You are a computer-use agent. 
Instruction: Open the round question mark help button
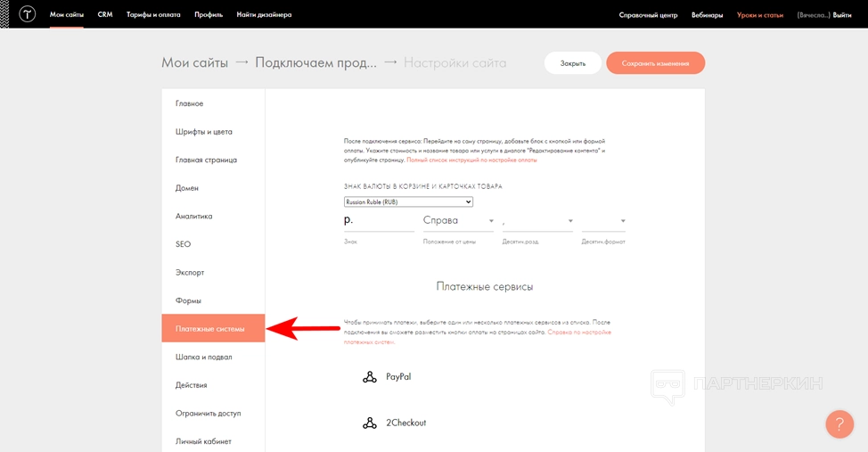[x=839, y=423]
